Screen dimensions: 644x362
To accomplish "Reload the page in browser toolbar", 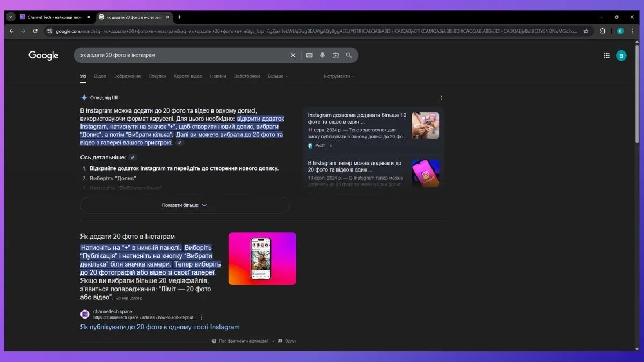I will 35,31.
